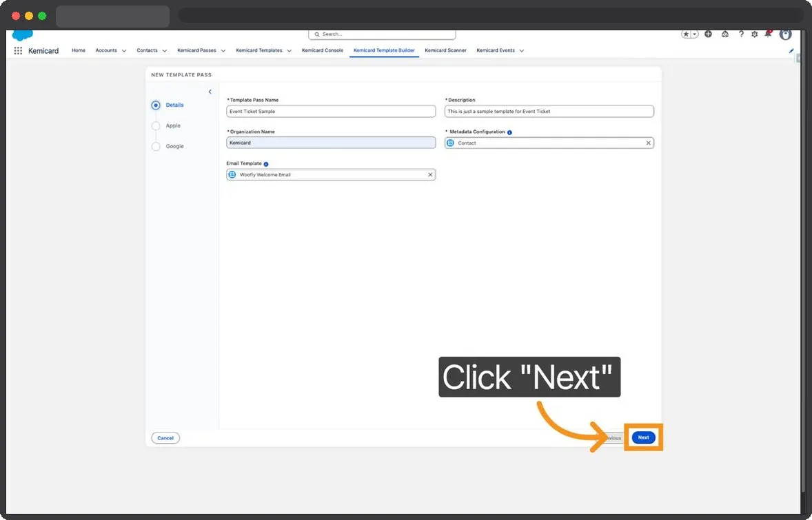Expand the Kemicard Passes dropdown chevron
This screenshot has height=520, width=812.
223,51
